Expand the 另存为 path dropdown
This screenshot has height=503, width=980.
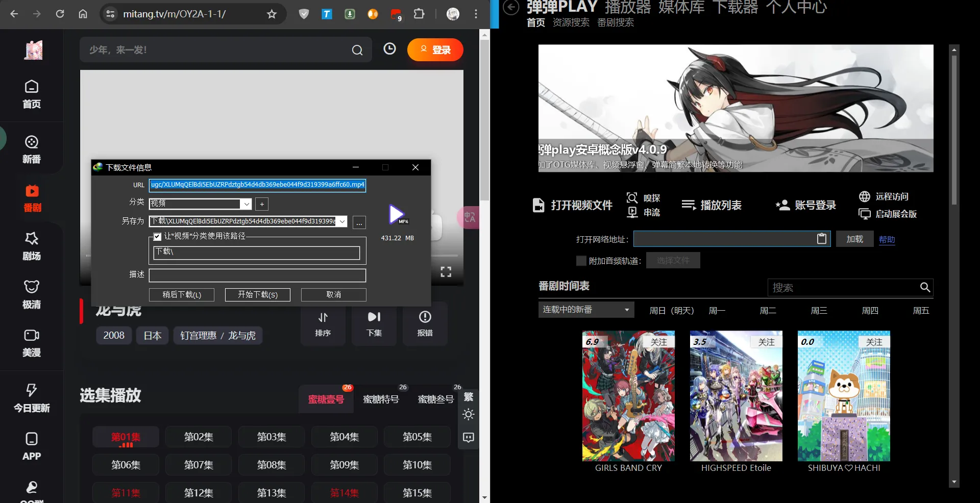point(342,221)
